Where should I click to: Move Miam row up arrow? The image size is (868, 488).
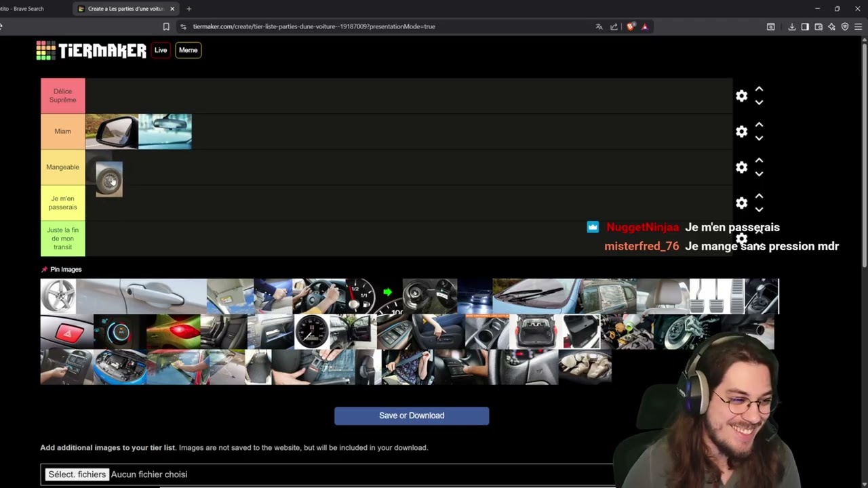tap(759, 125)
